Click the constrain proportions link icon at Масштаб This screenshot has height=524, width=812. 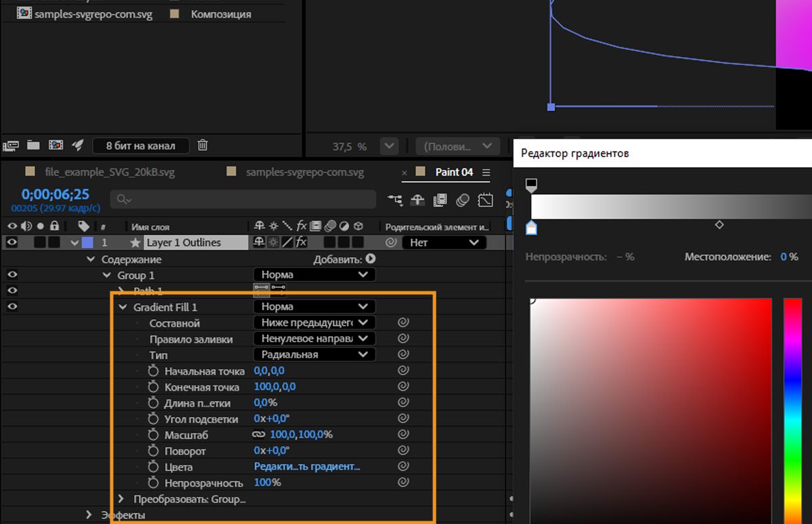(x=258, y=435)
